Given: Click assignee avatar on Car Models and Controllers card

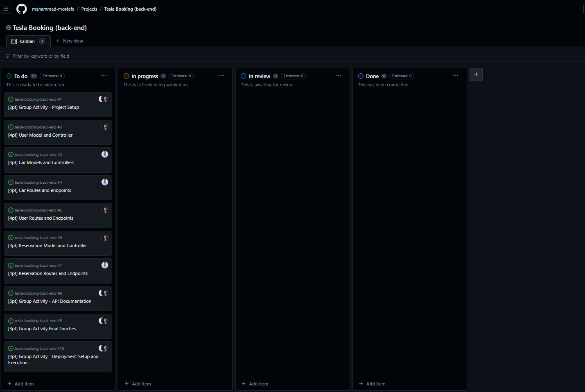Looking at the screenshot, I should click(105, 154).
